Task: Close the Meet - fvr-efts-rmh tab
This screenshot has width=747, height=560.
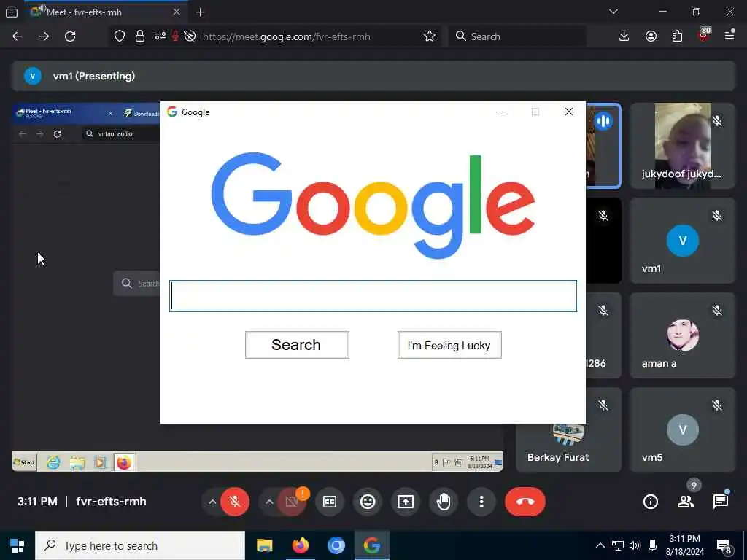Action: click(177, 12)
